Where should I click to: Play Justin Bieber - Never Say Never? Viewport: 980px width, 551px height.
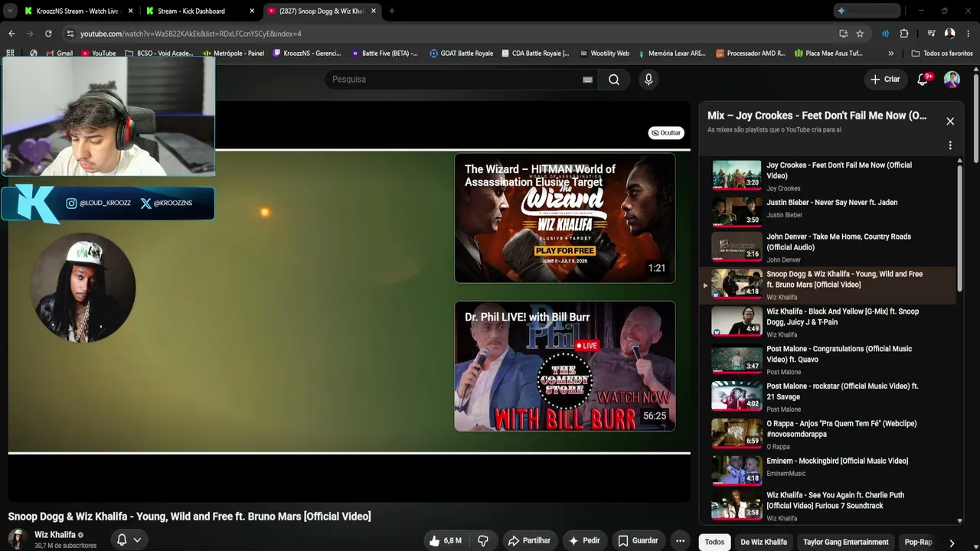[x=828, y=210]
